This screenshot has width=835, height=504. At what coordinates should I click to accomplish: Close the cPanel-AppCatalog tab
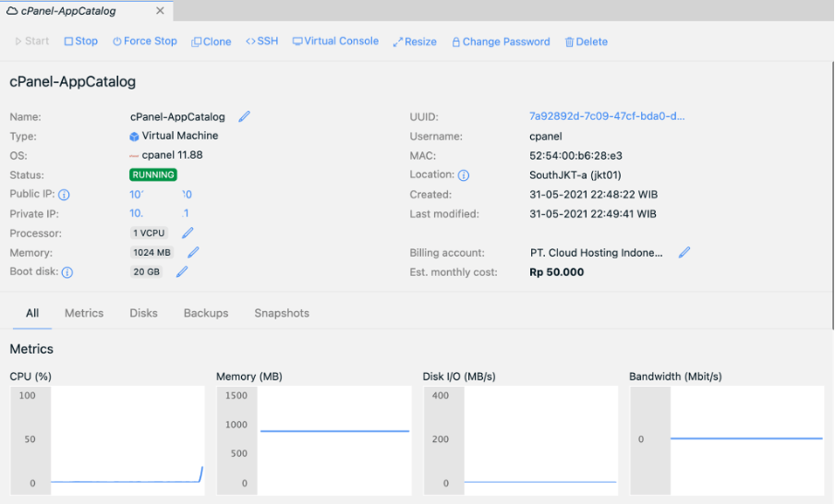(160, 11)
